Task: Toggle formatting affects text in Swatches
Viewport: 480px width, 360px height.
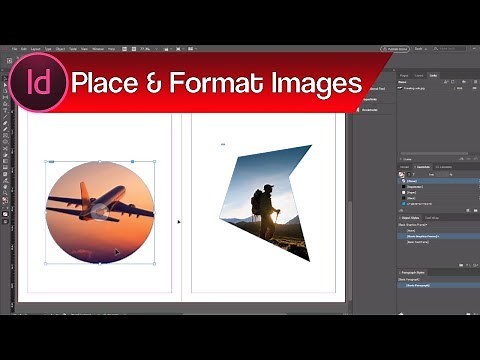Action: pos(414,174)
